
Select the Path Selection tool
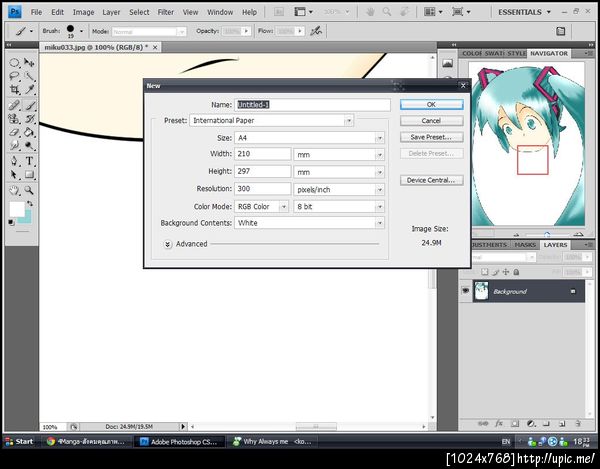pyautogui.click(x=14, y=175)
